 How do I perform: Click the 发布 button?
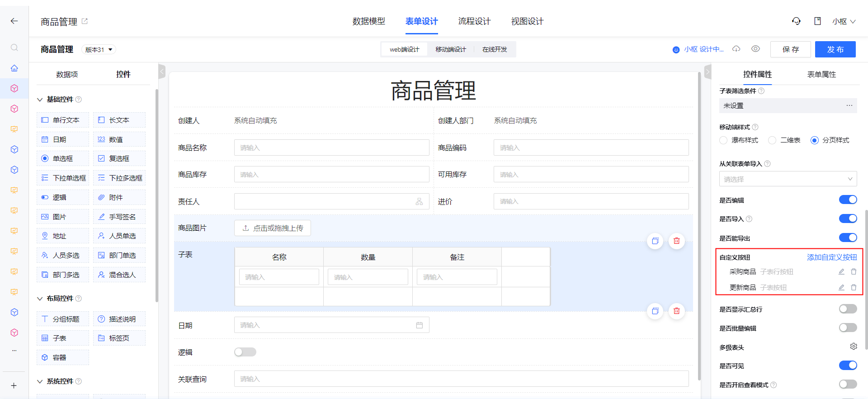[x=835, y=49]
